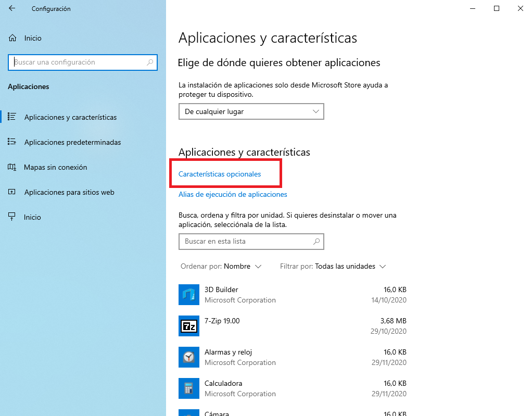Click magnifier icon in Buscar una configuración
The height and width of the screenshot is (416, 532).
(150, 62)
